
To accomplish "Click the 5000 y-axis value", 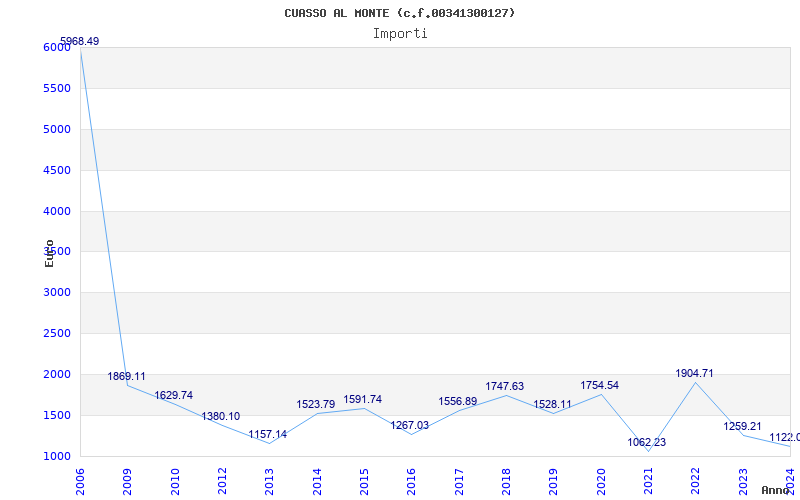I will click(57, 129).
